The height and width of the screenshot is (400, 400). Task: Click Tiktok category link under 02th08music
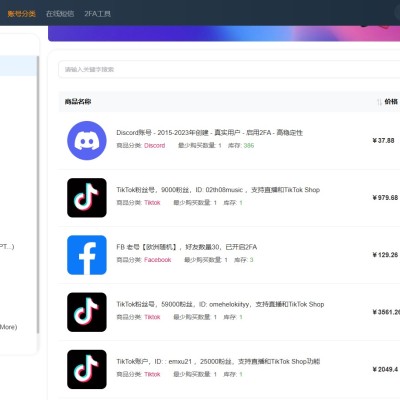(x=152, y=203)
